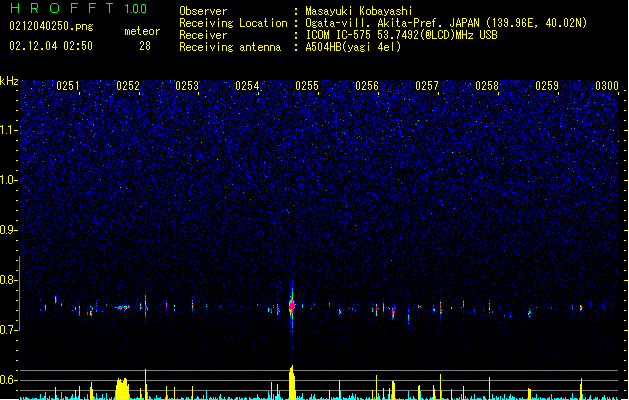The width and height of the screenshot is (629, 400).
Task: Click the Receiving Location label
Action: (x=233, y=23)
